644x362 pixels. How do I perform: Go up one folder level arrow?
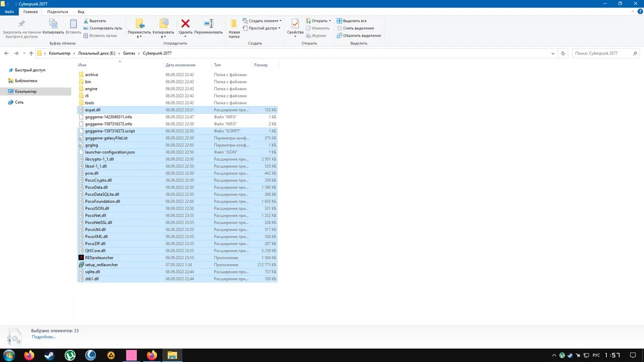pyautogui.click(x=31, y=53)
